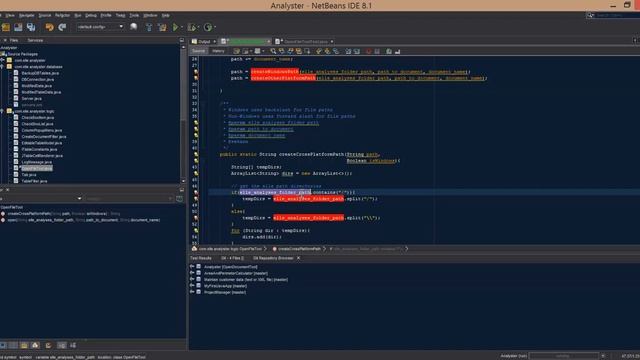Viewport: 640px width, 360px height.
Task: Click the Stop Macro Recording icon
Action: click(x=377, y=51)
